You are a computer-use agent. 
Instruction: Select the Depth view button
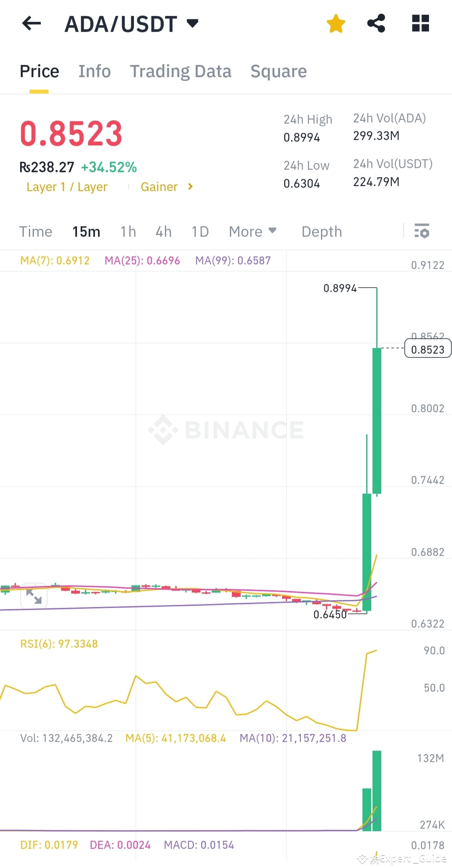click(x=321, y=231)
